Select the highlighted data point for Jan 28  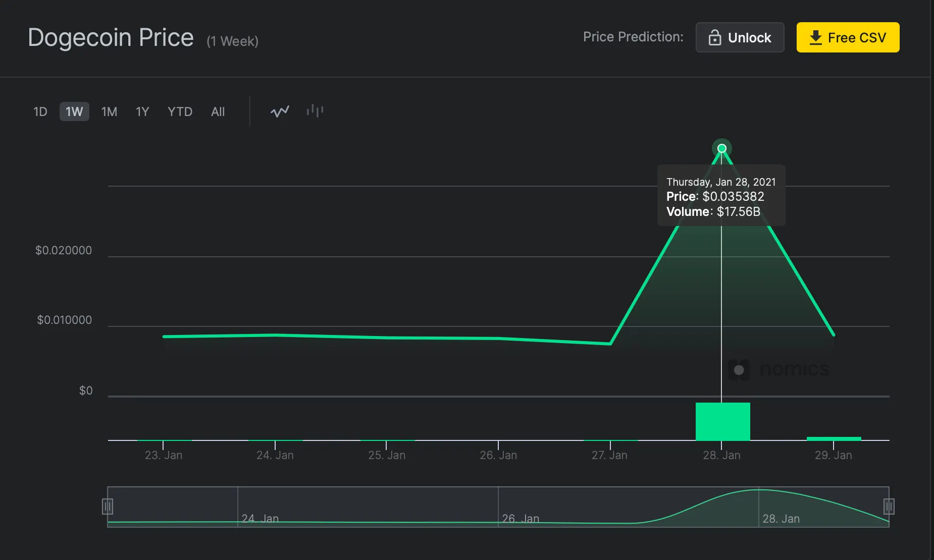(721, 148)
